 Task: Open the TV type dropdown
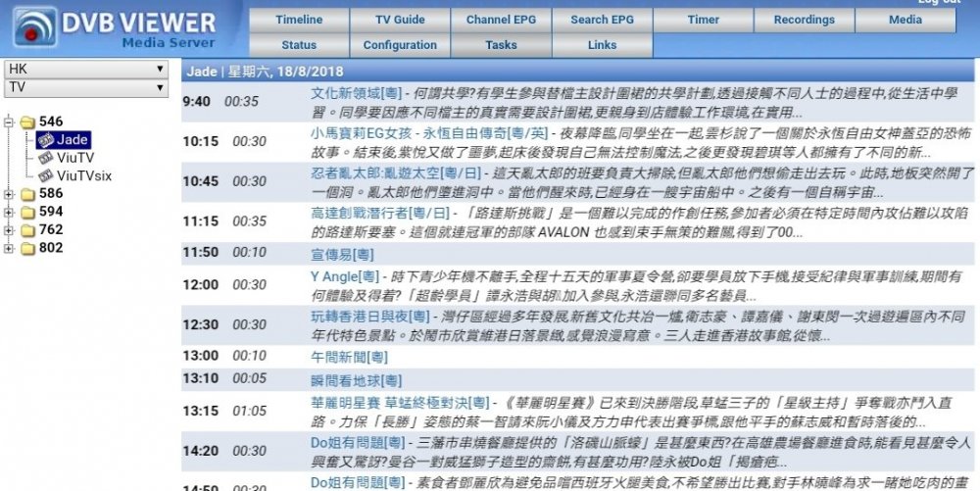(x=86, y=88)
